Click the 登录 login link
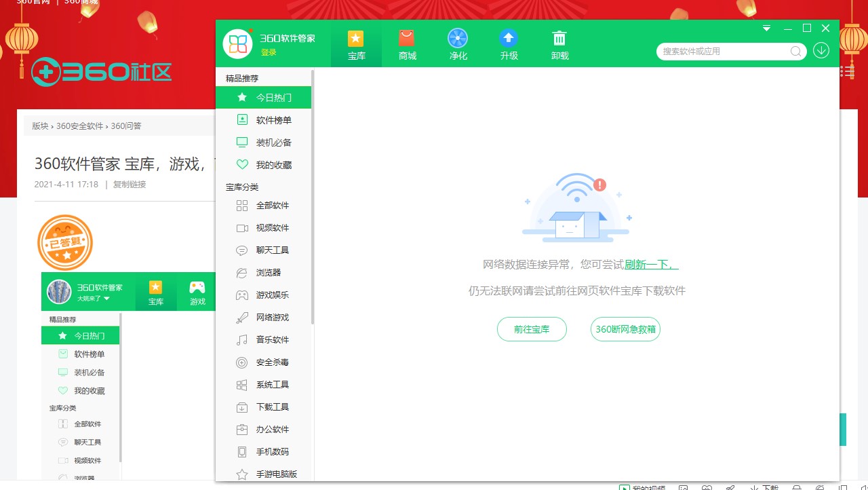Screen dimensions: 868x490 pyautogui.click(x=269, y=52)
